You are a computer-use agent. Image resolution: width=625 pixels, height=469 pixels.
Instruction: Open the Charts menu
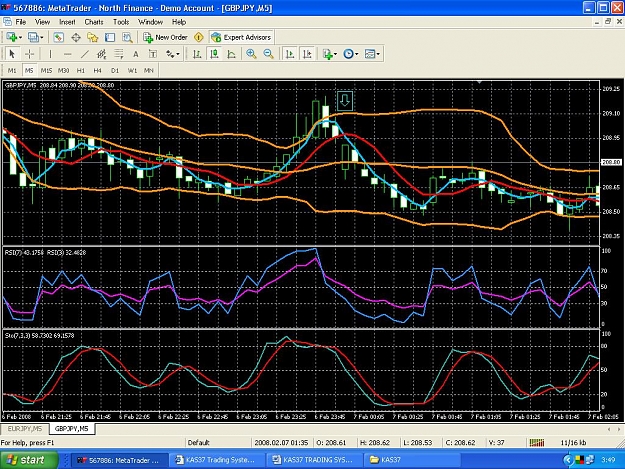point(94,22)
